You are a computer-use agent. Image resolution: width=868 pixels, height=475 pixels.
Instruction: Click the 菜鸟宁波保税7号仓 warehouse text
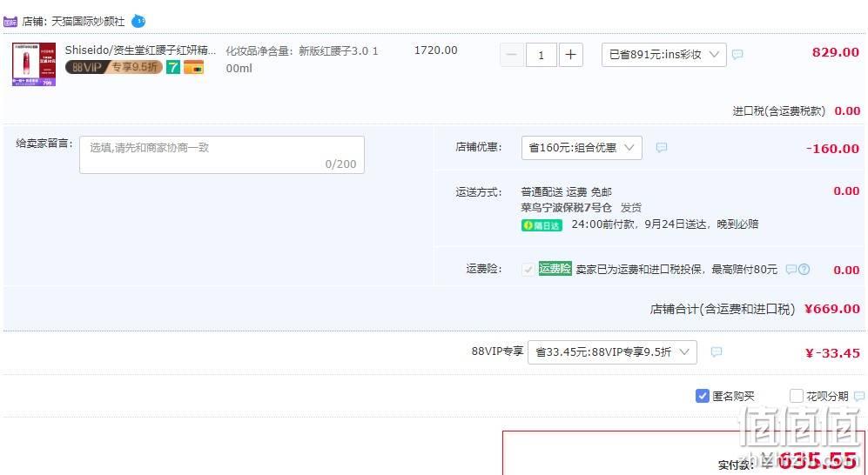(566, 208)
